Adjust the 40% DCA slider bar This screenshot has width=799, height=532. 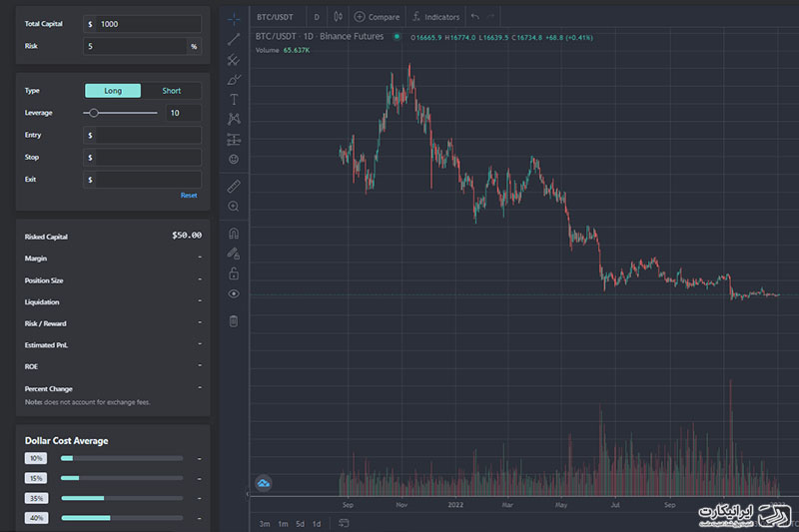coord(122,518)
